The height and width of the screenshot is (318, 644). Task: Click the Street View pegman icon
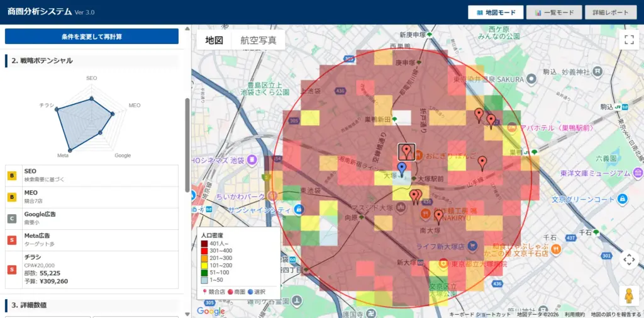pyautogui.click(x=629, y=295)
